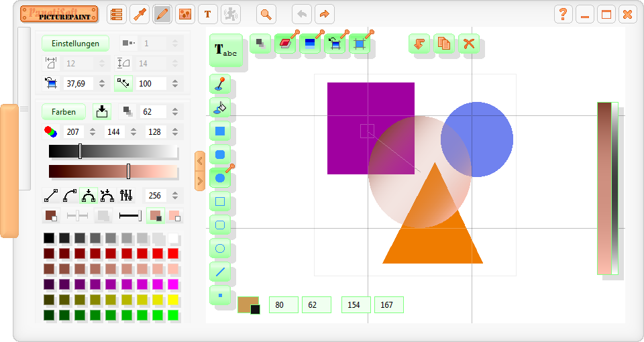Viewport: 644px width, 342px height.
Task: Click the magnifier zoom icon in top toolbar
Action: (266, 14)
